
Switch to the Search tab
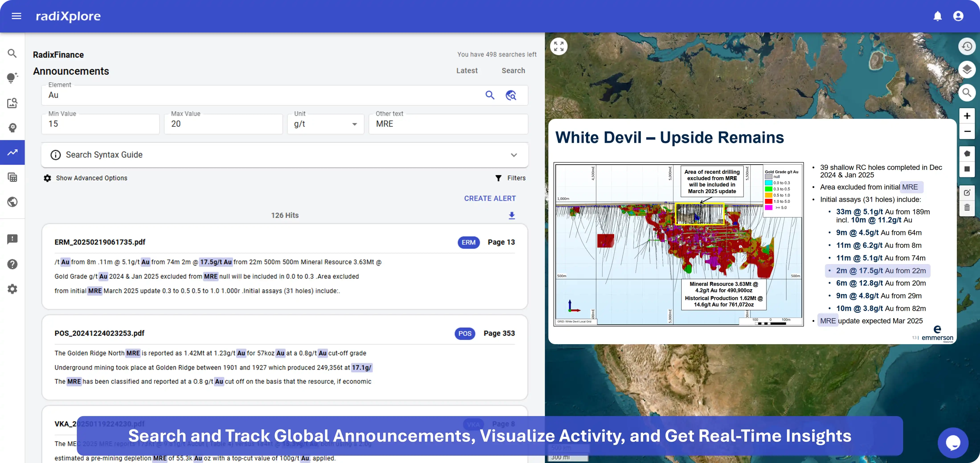click(x=513, y=71)
